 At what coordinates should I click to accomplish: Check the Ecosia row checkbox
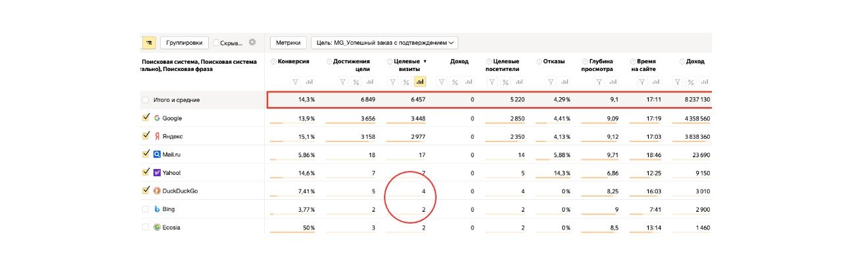click(x=146, y=227)
